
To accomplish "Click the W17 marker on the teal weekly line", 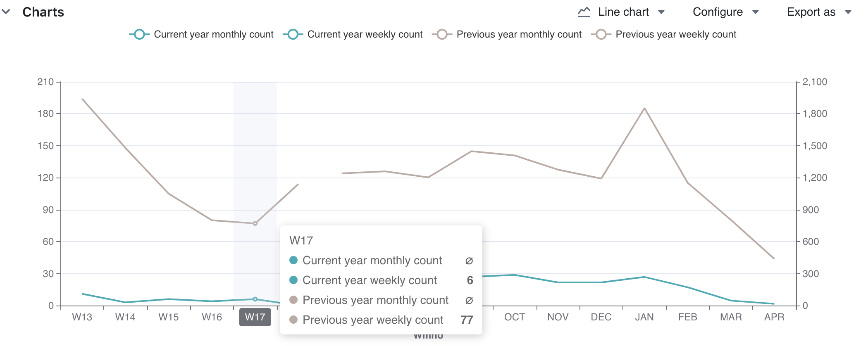I will 255,299.
